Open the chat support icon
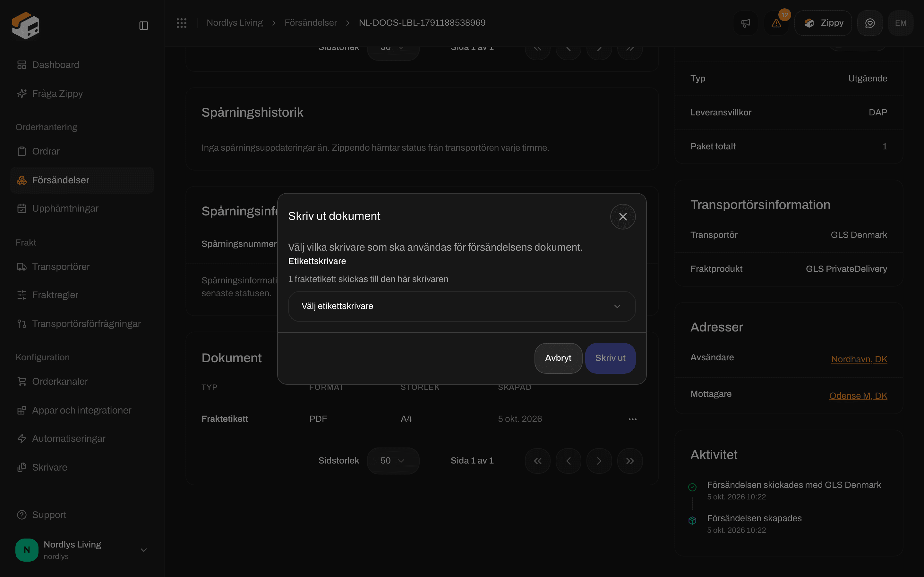The height and width of the screenshot is (577, 924). pyautogui.click(x=870, y=23)
